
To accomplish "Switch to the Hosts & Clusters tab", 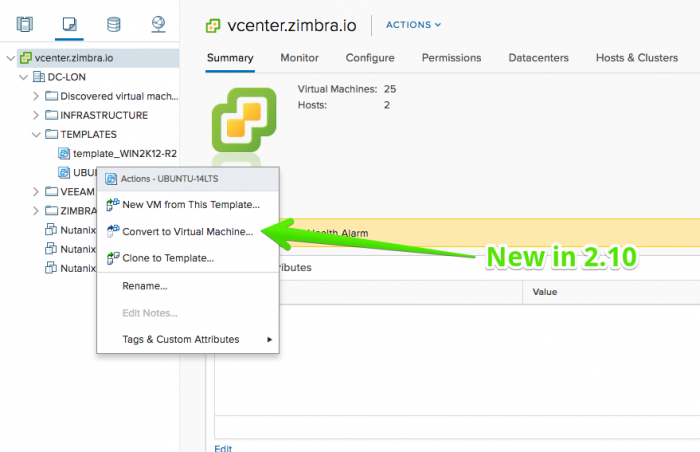I will click(637, 58).
